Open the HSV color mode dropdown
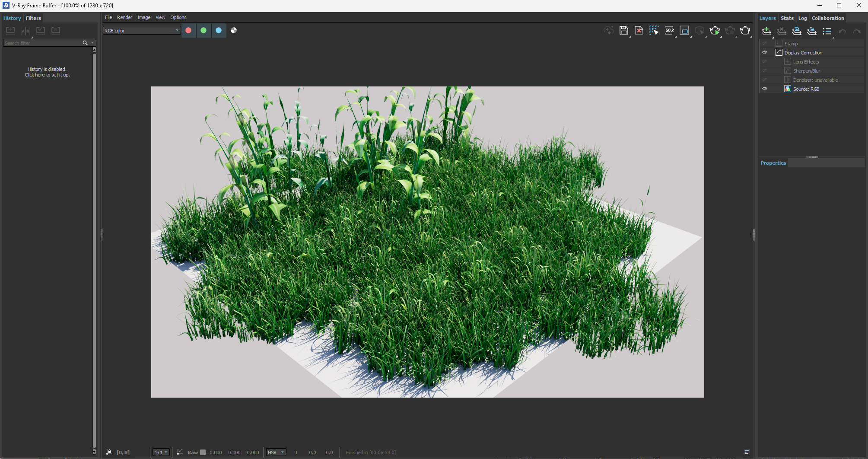 [276, 453]
